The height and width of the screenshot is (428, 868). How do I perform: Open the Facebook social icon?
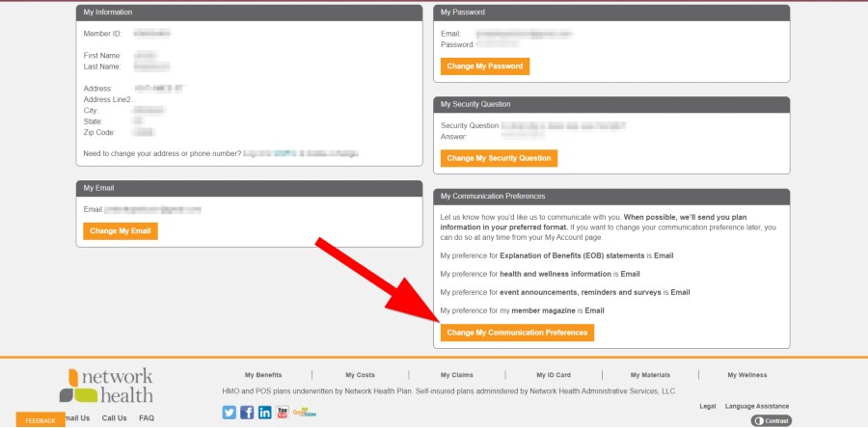pos(247,413)
